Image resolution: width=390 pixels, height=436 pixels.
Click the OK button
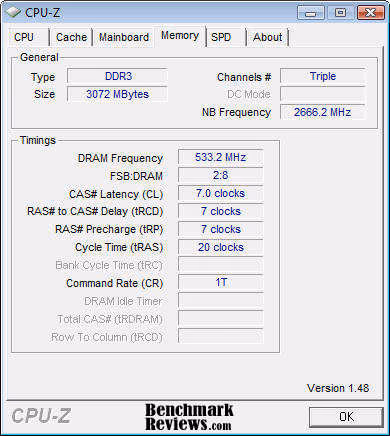pyautogui.click(x=346, y=417)
